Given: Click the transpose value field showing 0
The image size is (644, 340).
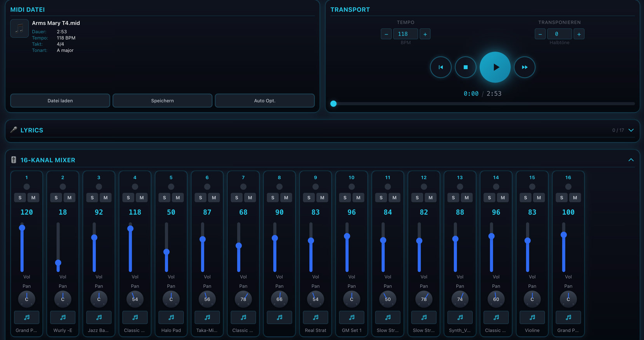Looking at the screenshot, I should click(x=559, y=34).
